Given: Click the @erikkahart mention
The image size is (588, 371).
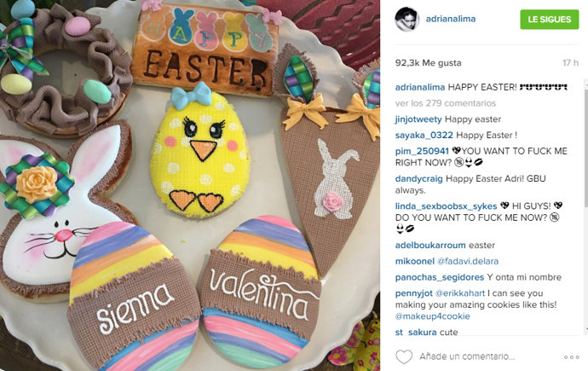Looking at the screenshot, I should click(x=460, y=293).
